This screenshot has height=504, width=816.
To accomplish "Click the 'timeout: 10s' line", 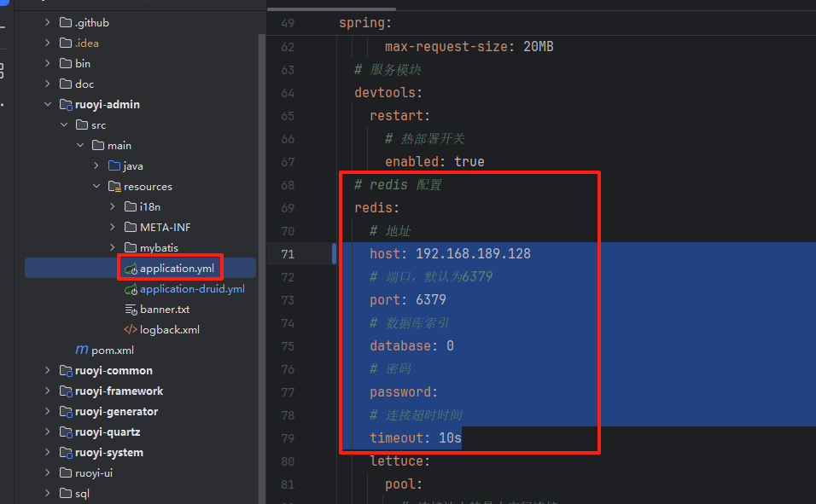I will tap(416, 438).
